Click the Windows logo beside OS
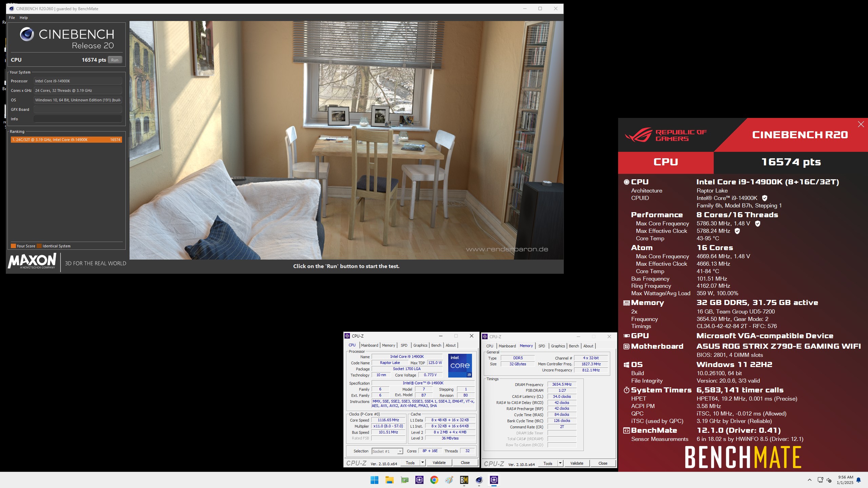 pyautogui.click(x=627, y=365)
